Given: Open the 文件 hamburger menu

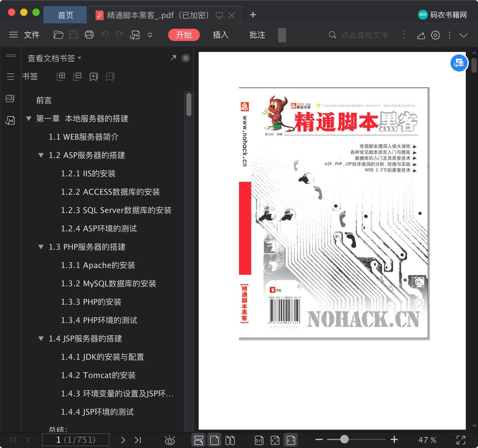Looking at the screenshot, I should click(x=24, y=35).
